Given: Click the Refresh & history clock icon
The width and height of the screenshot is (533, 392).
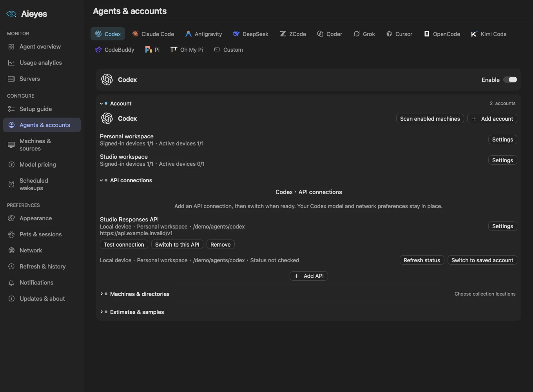Looking at the screenshot, I should pyautogui.click(x=11, y=267).
